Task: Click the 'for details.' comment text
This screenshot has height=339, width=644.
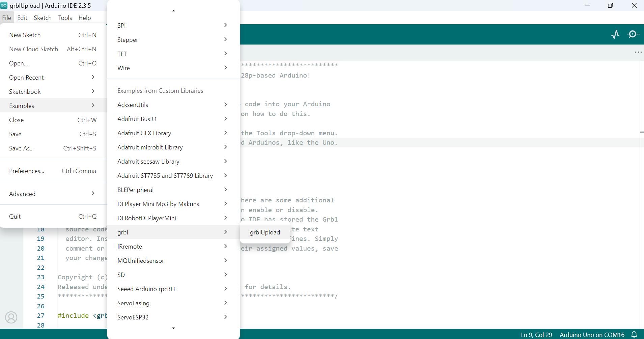Action: pyautogui.click(x=268, y=287)
